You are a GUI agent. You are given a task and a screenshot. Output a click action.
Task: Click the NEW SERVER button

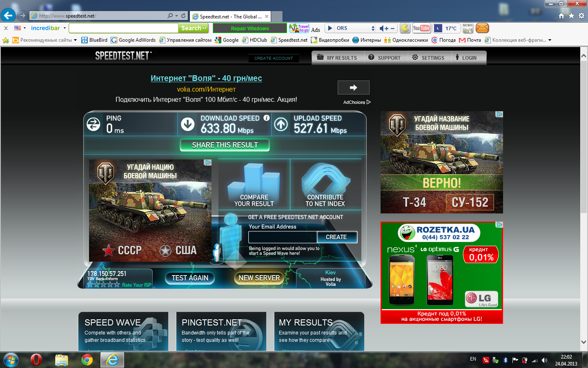(259, 278)
